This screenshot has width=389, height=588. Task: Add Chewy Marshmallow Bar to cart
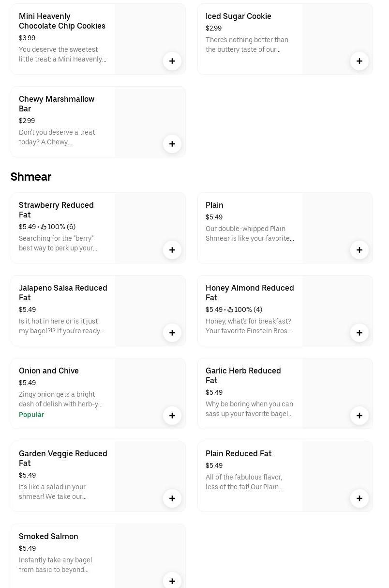(172, 144)
